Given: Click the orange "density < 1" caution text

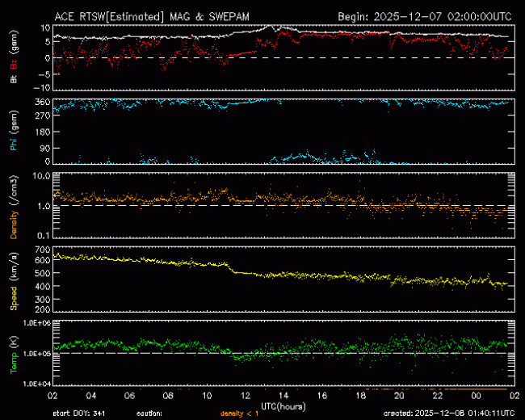Looking at the screenshot, I should (x=240, y=414).
